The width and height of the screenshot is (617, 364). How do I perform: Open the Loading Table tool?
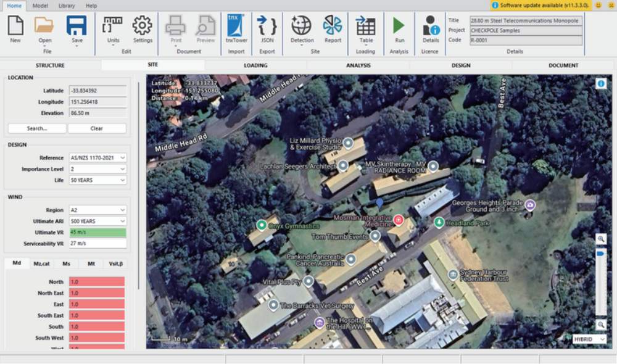pos(365,26)
